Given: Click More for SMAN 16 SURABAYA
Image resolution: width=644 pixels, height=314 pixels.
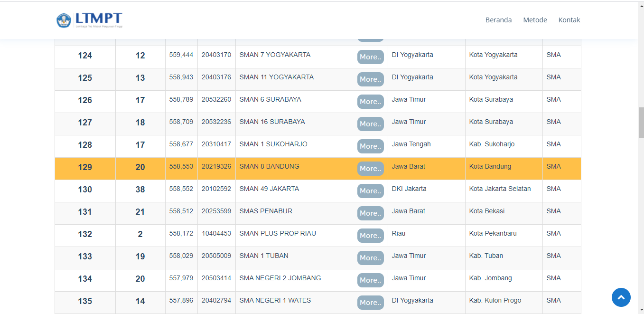Looking at the screenshot, I should coord(371,124).
